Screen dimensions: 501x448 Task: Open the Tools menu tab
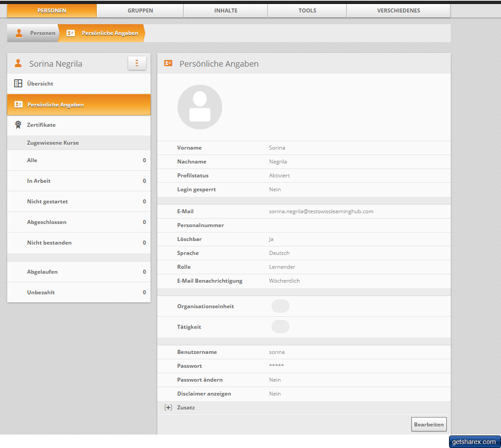[x=307, y=11]
